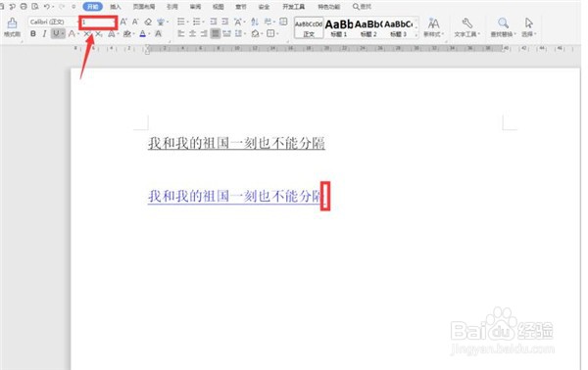Toggle Italic formatting
Viewport: 588px width, 370px height.
44,34
